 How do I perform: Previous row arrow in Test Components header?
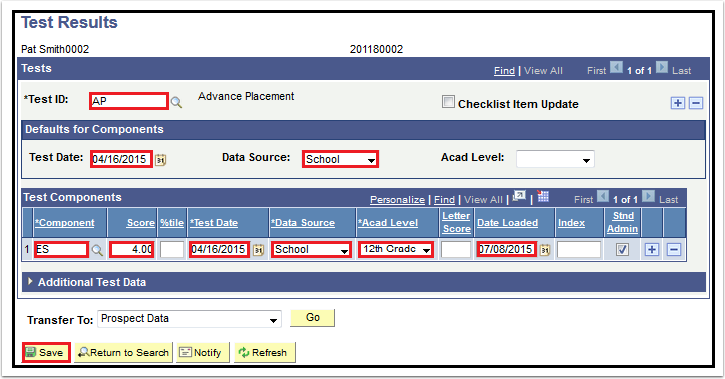tap(603, 196)
